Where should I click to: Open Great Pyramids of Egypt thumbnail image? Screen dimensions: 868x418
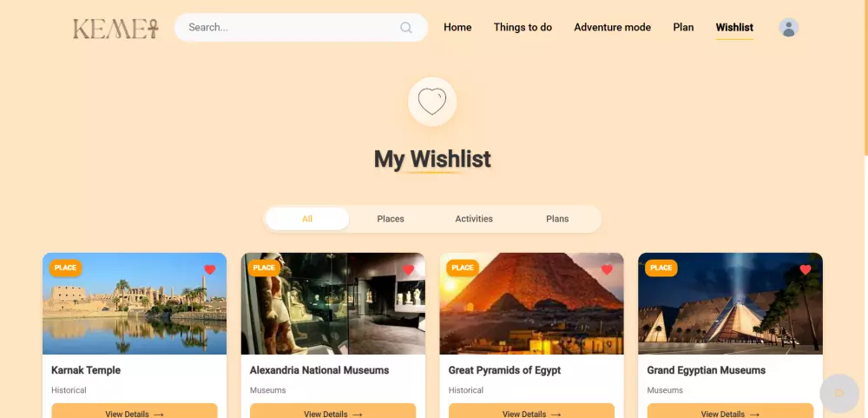point(531,304)
